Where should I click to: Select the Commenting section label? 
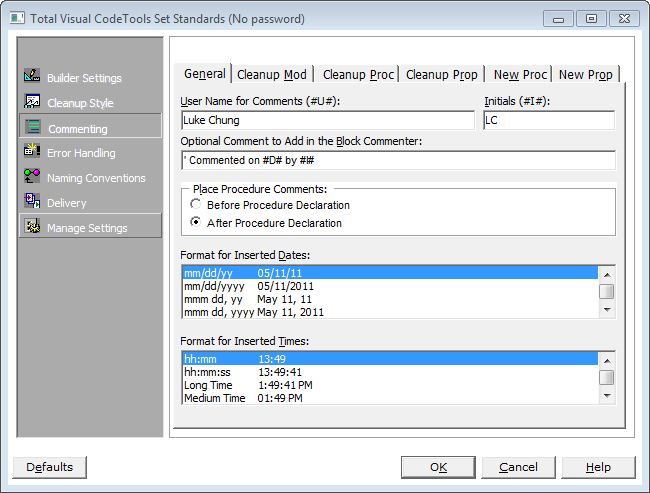coord(78,129)
